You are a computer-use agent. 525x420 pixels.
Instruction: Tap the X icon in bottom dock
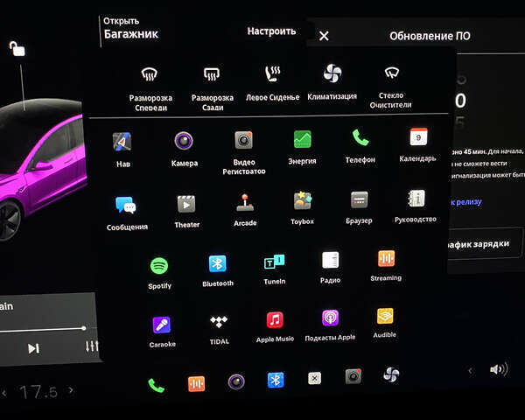314,379
